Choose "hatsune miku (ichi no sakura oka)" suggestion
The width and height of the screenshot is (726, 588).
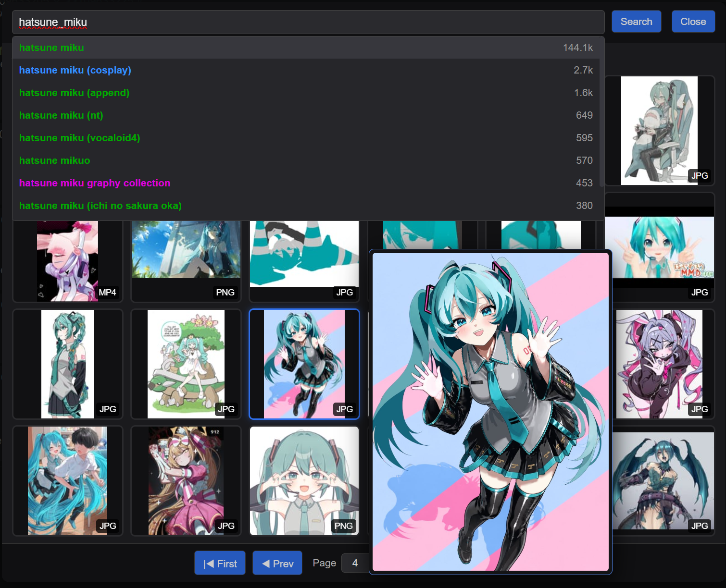[x=306, y=206]
